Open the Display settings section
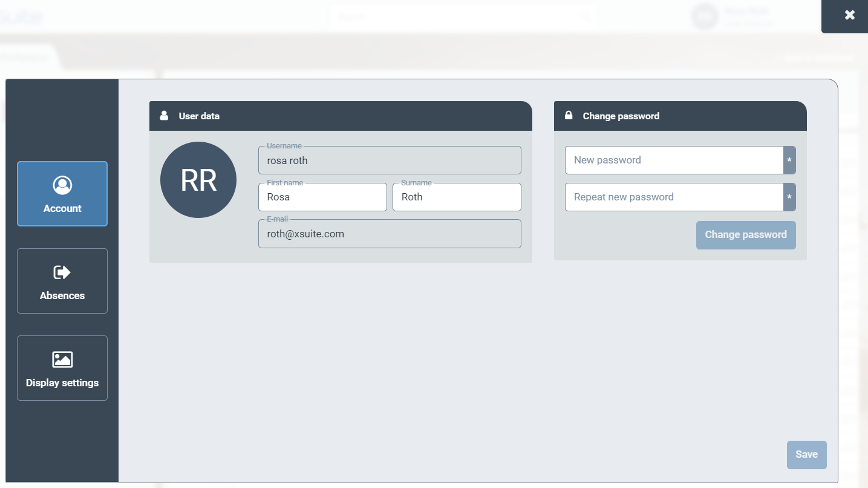This screenshot has height=488, width=868. coord(62,368)
